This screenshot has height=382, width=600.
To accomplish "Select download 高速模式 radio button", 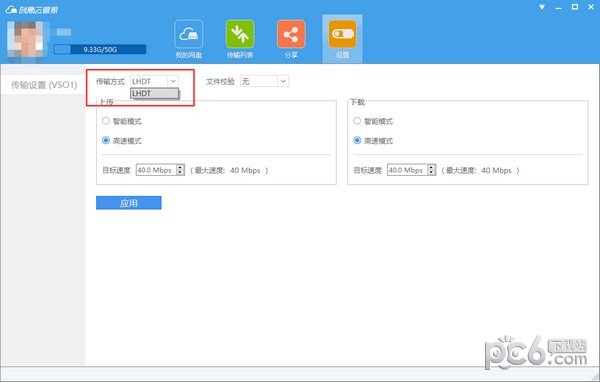I will (x=357, y=140).
